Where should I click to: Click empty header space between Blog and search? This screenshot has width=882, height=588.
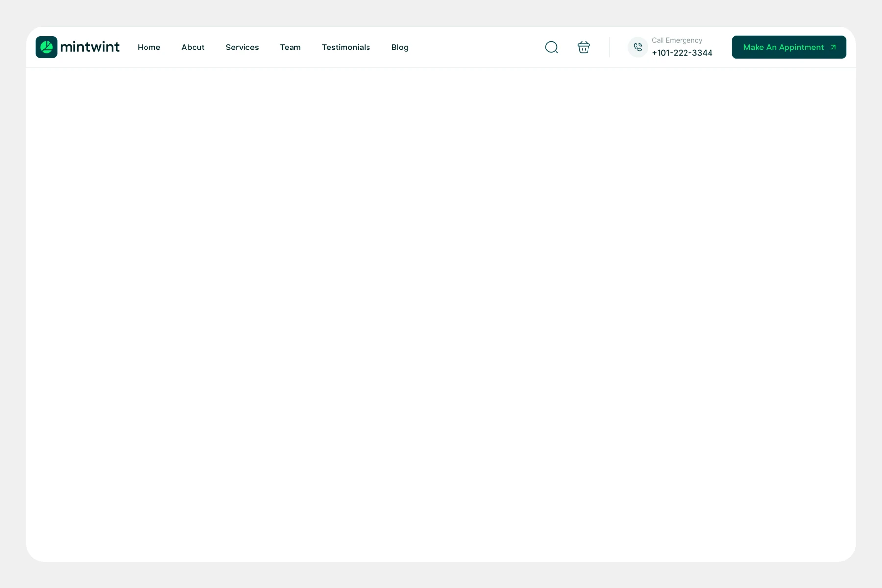(475, 47)
